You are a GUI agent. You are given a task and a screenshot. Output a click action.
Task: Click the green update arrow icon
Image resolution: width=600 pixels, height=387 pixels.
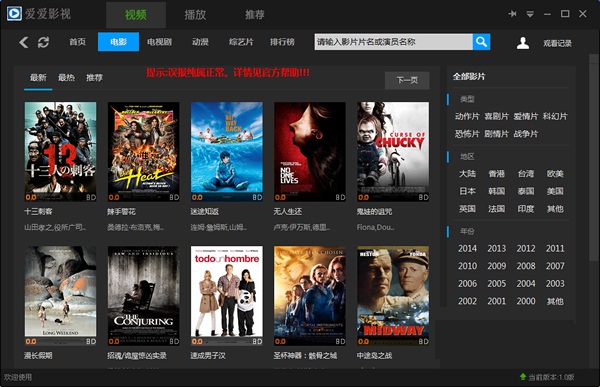[523, 377]
